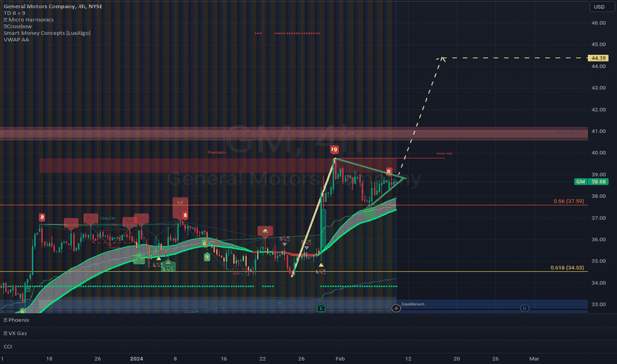Click the 2024 label on the time axis
617x364 pixels.
pyautogui.click(x=136, y=359)
